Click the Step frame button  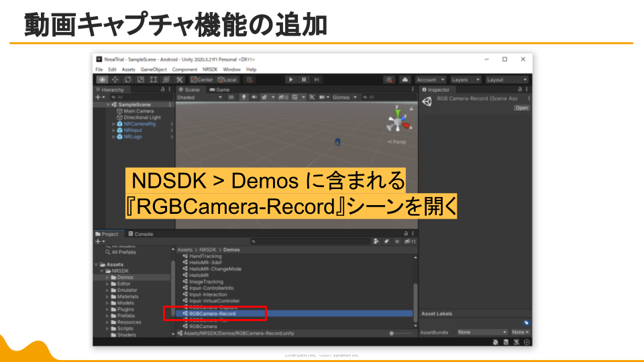pos(316,80)
